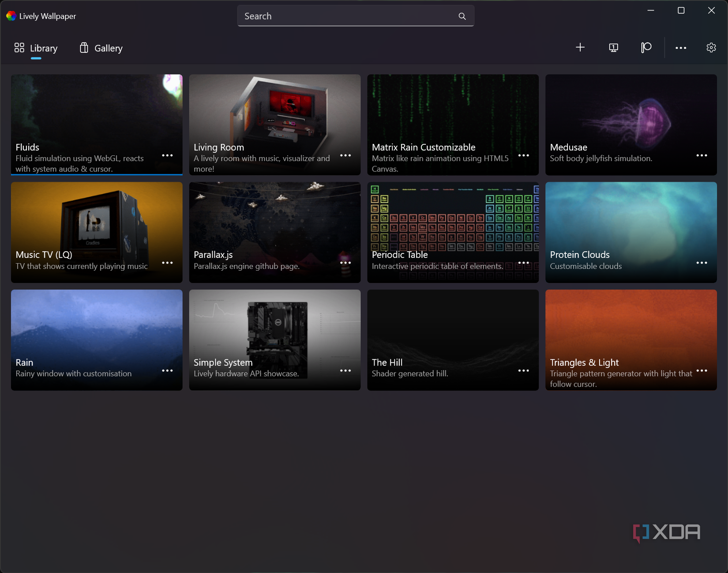Click the search magnifier icon

tap(462, 16)
